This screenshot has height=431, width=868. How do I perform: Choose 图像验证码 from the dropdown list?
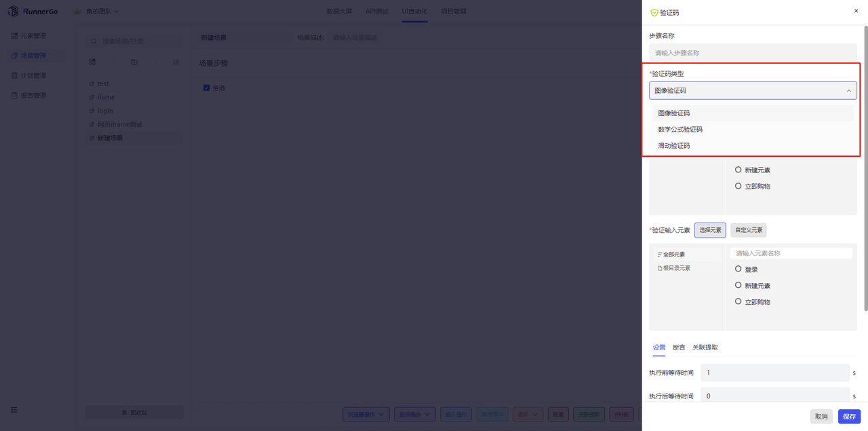[753, 113]
